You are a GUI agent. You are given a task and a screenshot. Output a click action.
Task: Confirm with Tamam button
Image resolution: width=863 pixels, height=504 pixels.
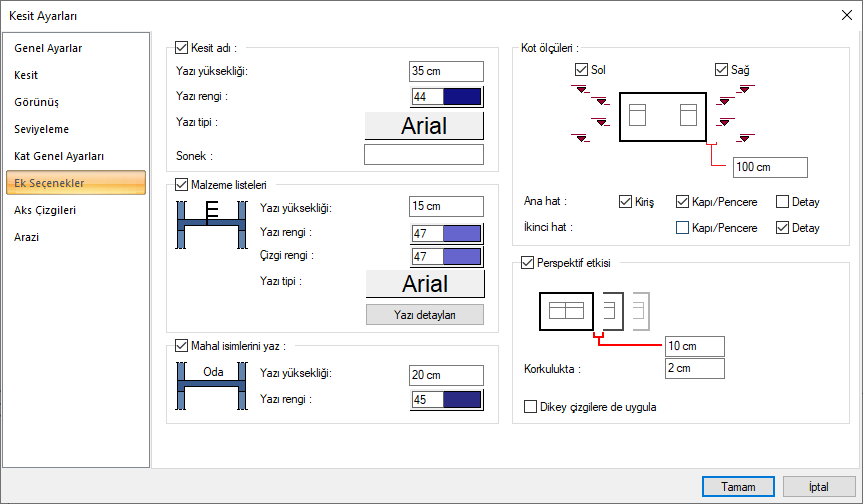738,486
